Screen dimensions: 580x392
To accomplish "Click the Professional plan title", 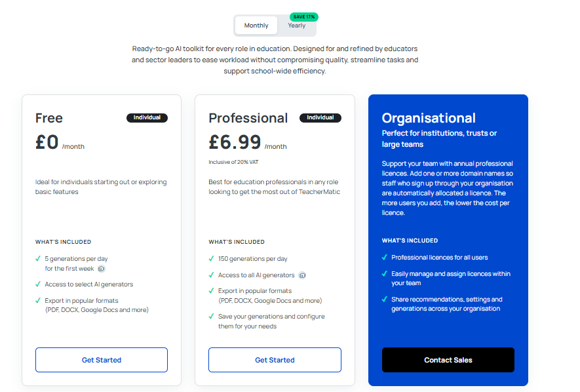I will point(248,118).
